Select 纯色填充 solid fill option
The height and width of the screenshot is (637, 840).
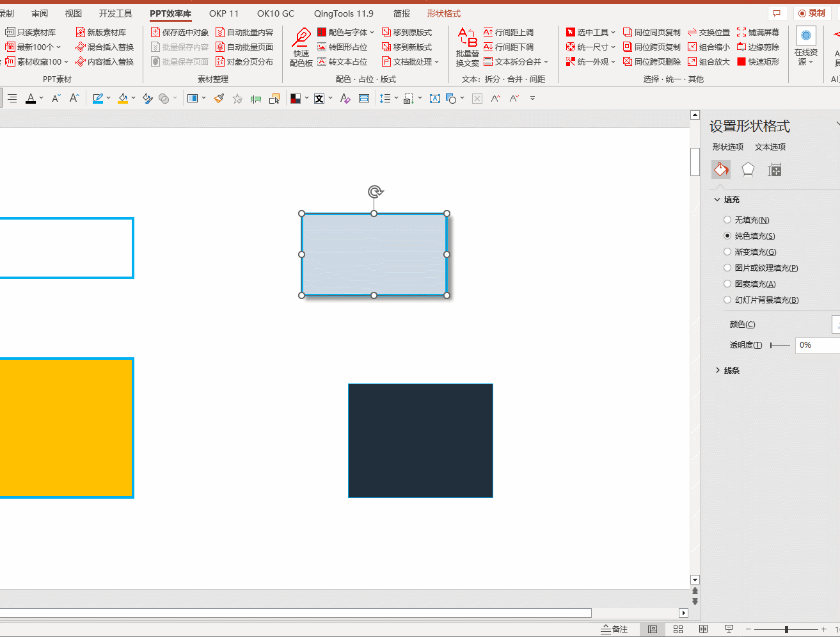[749, 236]
